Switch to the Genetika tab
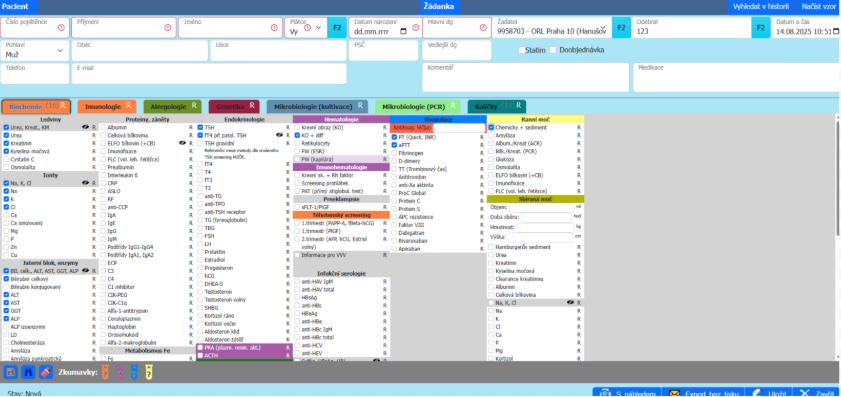The width and height of the screenshot is (841, 397). [x=234, y=106]
